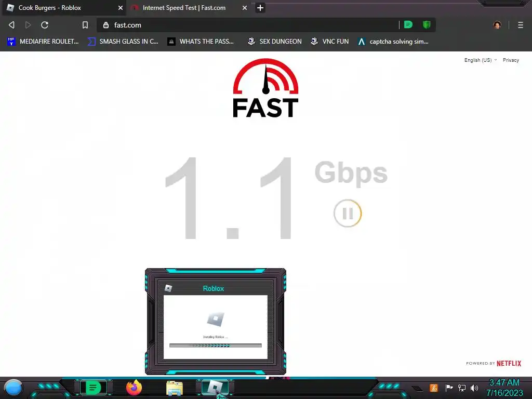Open the green shield extension icon
The image size is (532, 399).
tap(427, 24)
